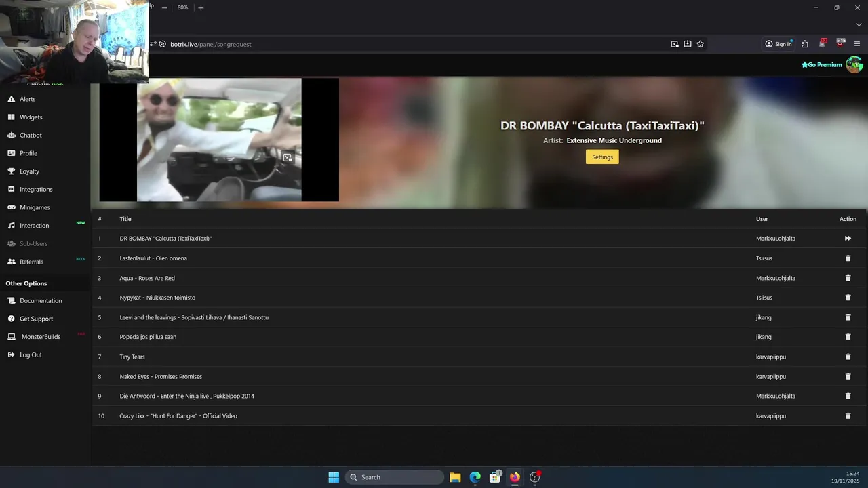Delete the Leevi and the leavings request
The image size is (868, 488).
point(848,317)
